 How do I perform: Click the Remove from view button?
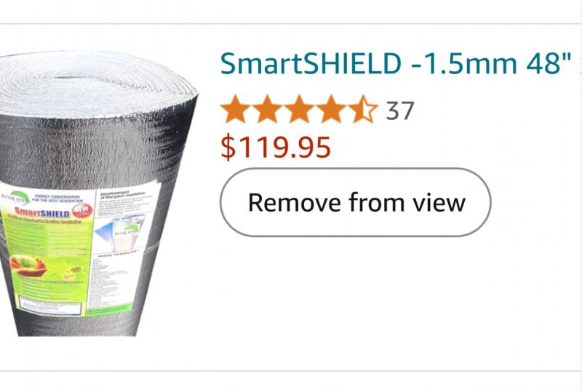pyautogui.click(x=355, y=202)
